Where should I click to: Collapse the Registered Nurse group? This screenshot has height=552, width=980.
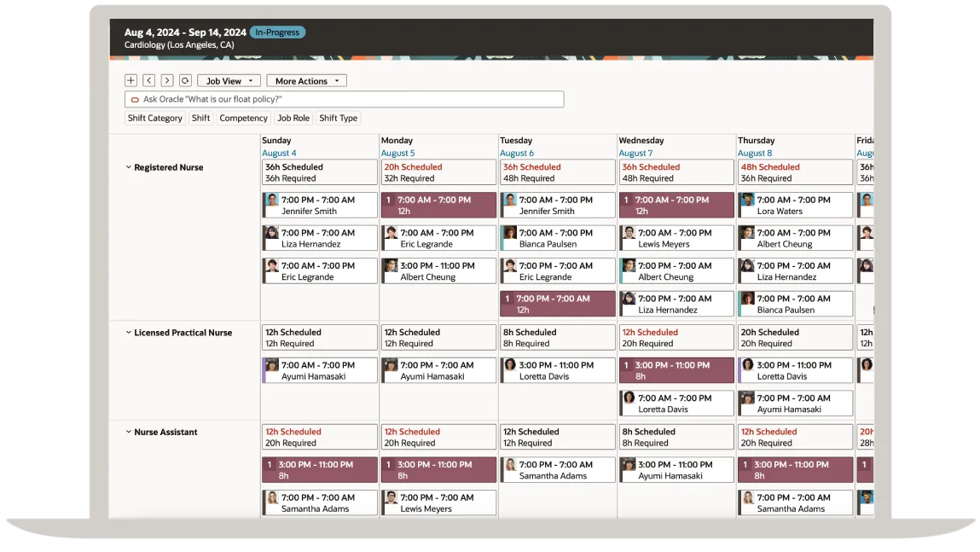click(129, 167)
